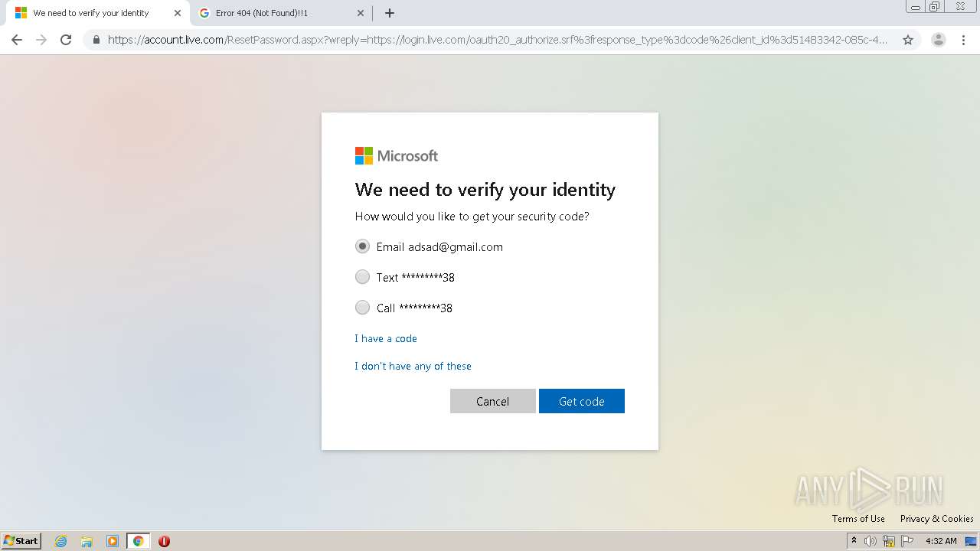The width and height of the screenshot is (980, 551).
Task: Click the Get code button
Action: pyautogui.click(x=582, y=401)
